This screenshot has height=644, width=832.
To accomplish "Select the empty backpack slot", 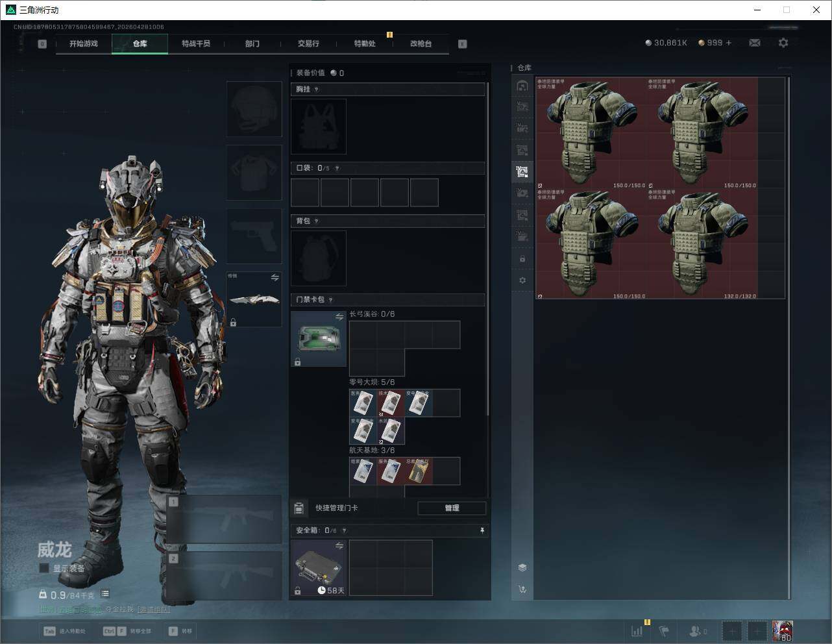I will (x=319, y=258).
